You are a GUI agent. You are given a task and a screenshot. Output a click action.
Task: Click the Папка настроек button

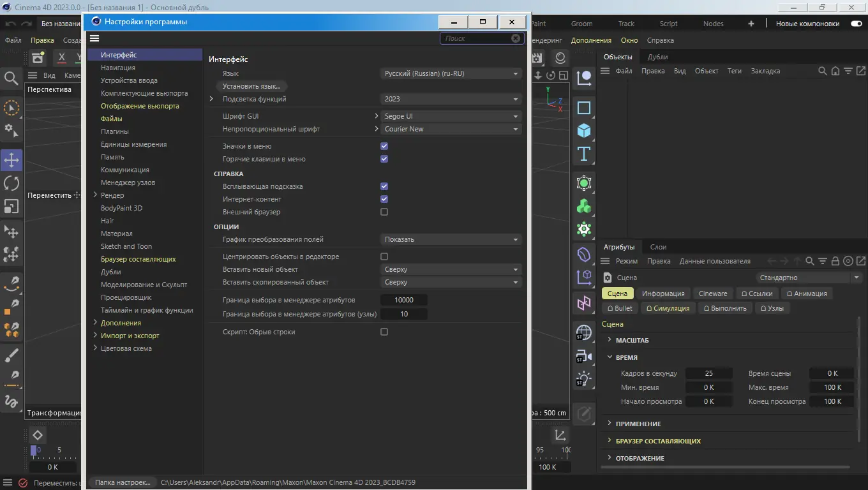(123, 482)
